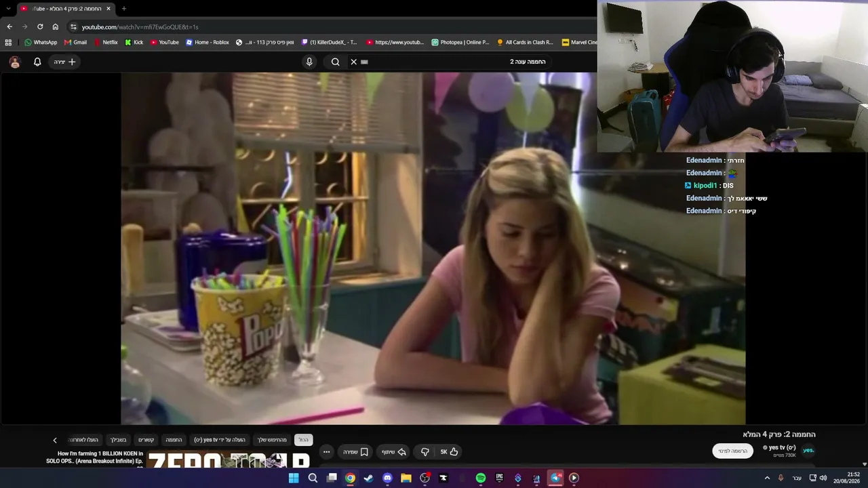Image resolution: width=868 pixels, height=488 pixels.
Task: Click kipodi1 username in chat overlay
Action: point(705,186)
